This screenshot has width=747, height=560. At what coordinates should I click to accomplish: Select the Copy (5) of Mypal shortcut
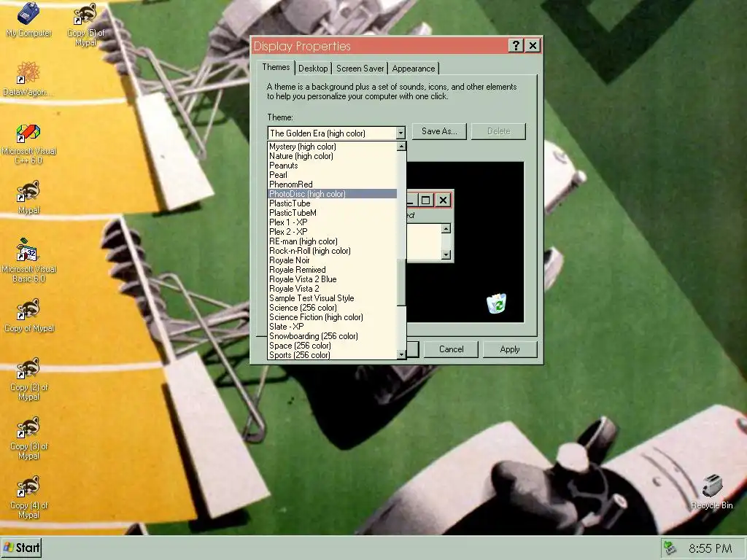pos(86,25)
